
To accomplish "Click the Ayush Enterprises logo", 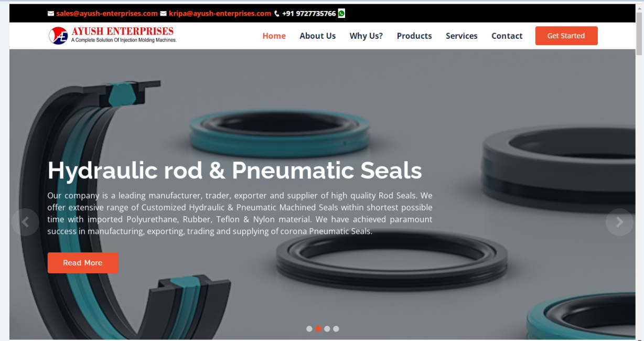I will (113, 35).
